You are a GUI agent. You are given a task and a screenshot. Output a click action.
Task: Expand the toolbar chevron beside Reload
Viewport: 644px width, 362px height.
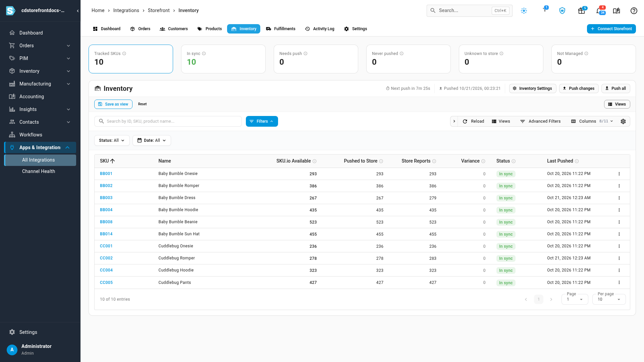pyautogui.click(x=454, y=121)
